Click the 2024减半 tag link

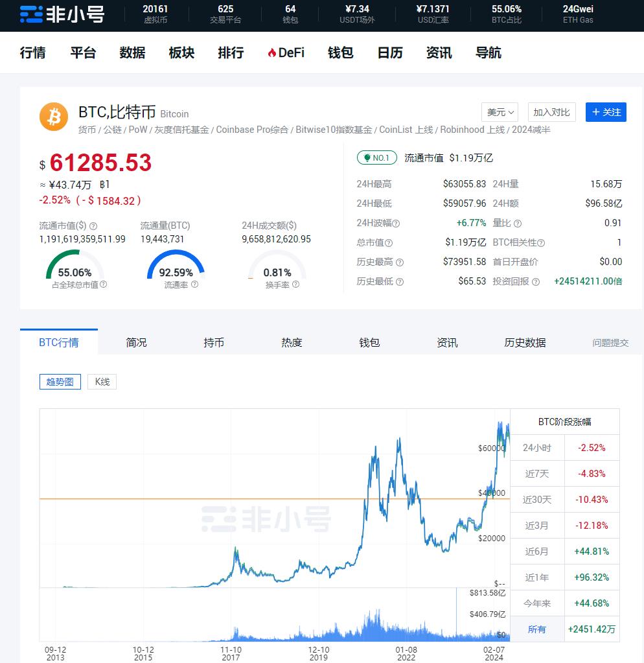coord(531,130)
